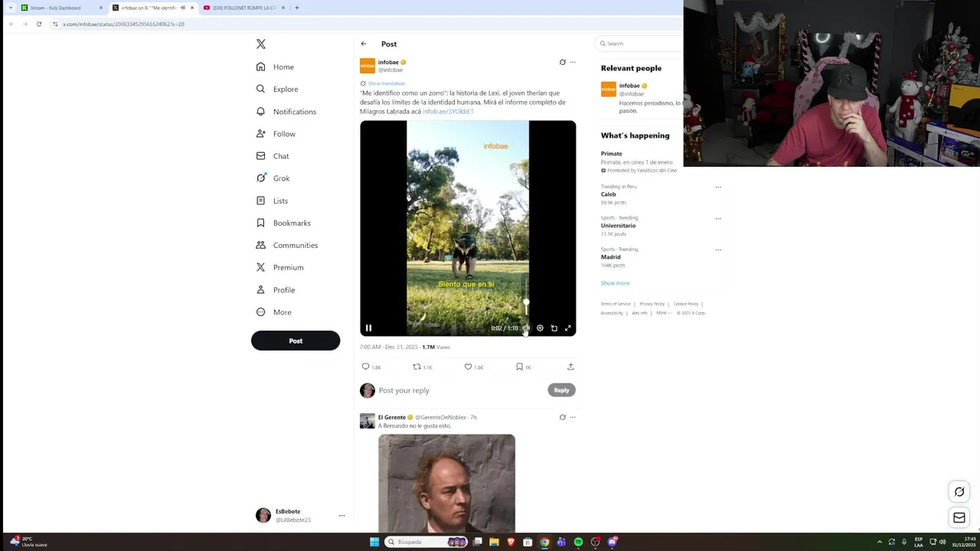Open Notifications in the sidebar
Image resolution: width=980 pixels, height=551 pixels.
[286, 112]
